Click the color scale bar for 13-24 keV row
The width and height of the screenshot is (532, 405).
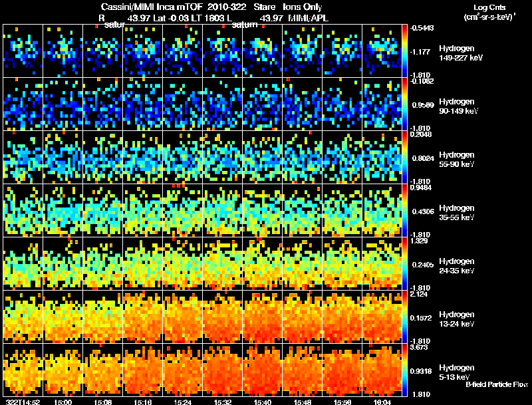(404, 317)
